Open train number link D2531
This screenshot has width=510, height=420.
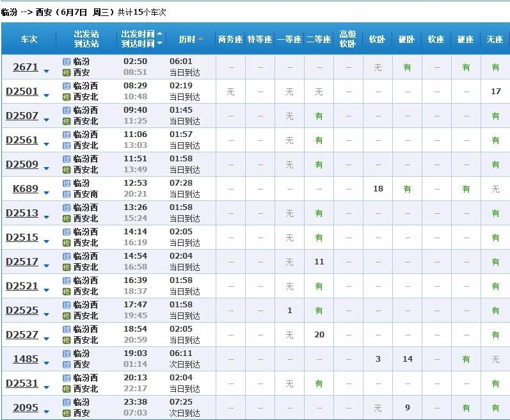(22, 383)
